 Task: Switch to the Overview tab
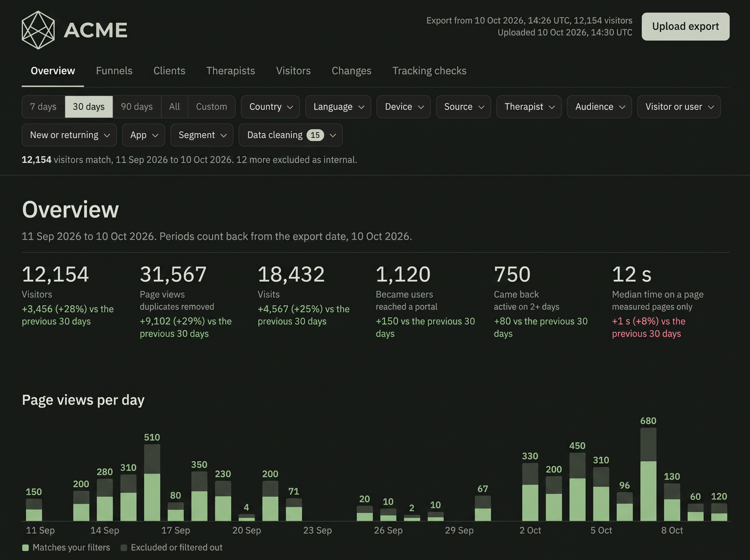tap(52, 71)
